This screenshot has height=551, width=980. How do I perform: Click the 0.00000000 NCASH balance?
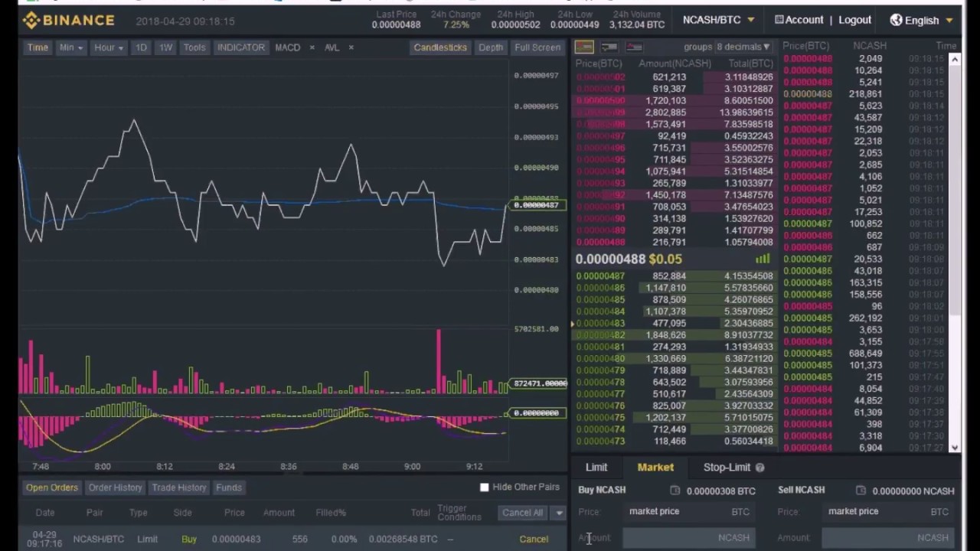coord(913,491)
